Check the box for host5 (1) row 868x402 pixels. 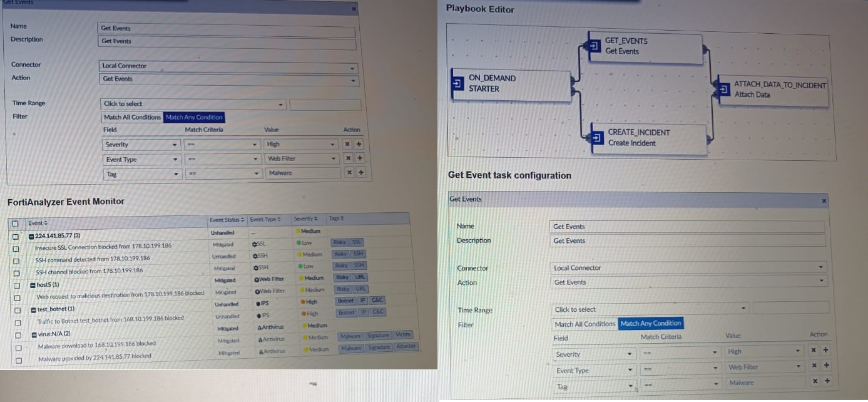coord(16,284)
